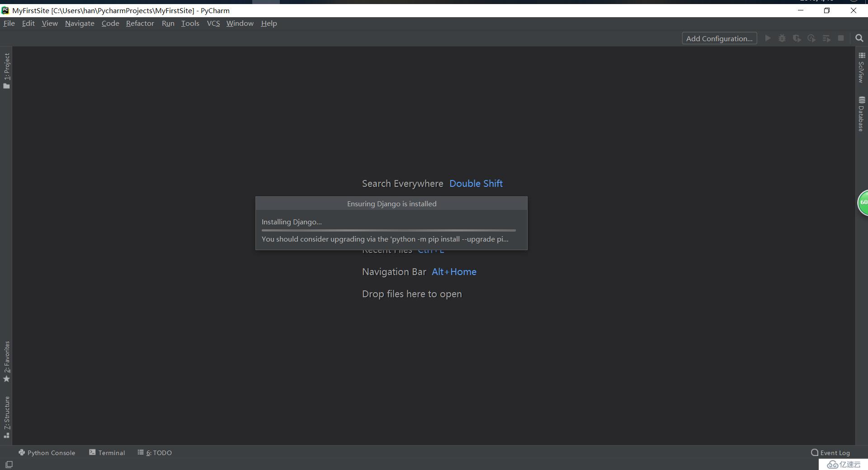Open the Run menu
Screen dimensions: 868x470
pyautogui.click(x=168, y=24)
